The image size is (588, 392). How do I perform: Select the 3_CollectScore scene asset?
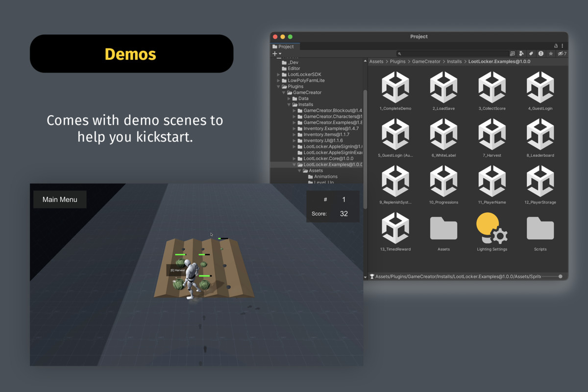tap(492, 91)
